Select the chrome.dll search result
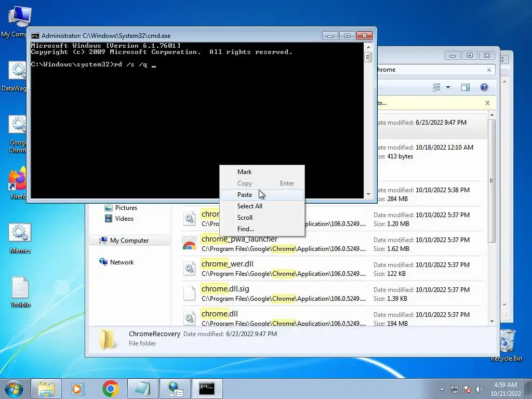The width and height of the screenshot is (532, 399). point(331,316)
